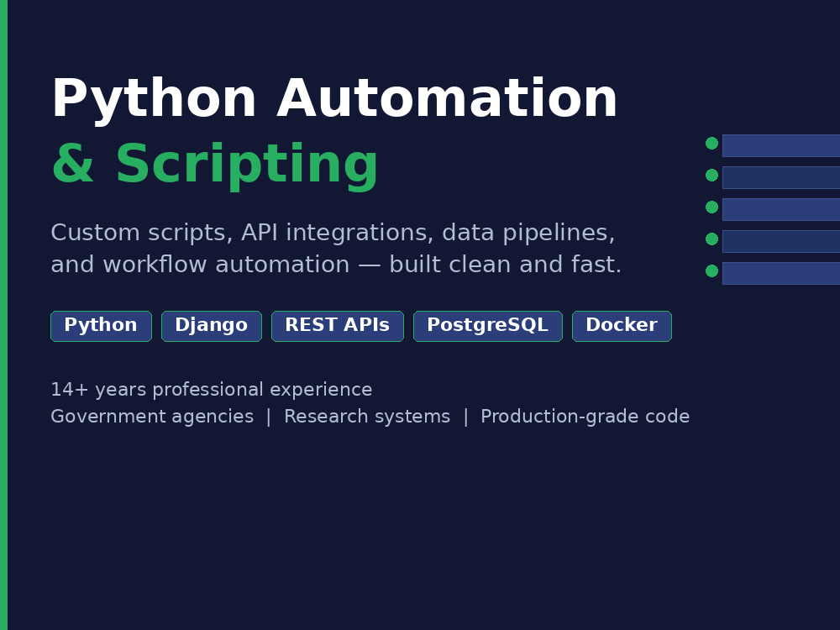Image resolution: width=840 pixels, height=630 pixels.
Task: Select the REST APIs tag badge
Action: [x=338, y=326]
